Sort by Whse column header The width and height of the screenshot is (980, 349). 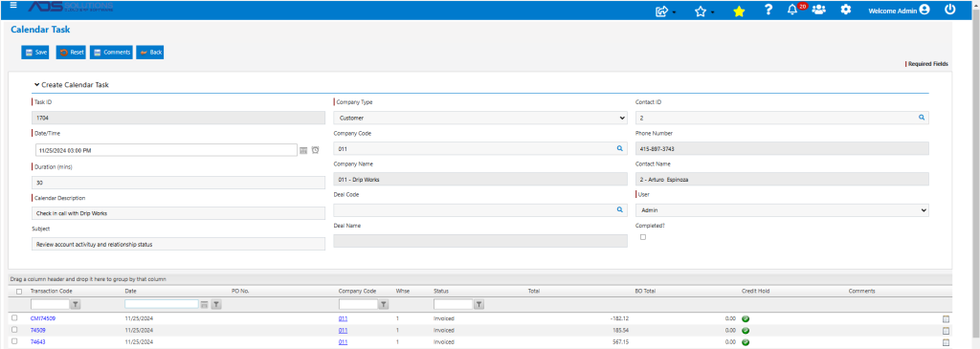[x=402, y=291]
